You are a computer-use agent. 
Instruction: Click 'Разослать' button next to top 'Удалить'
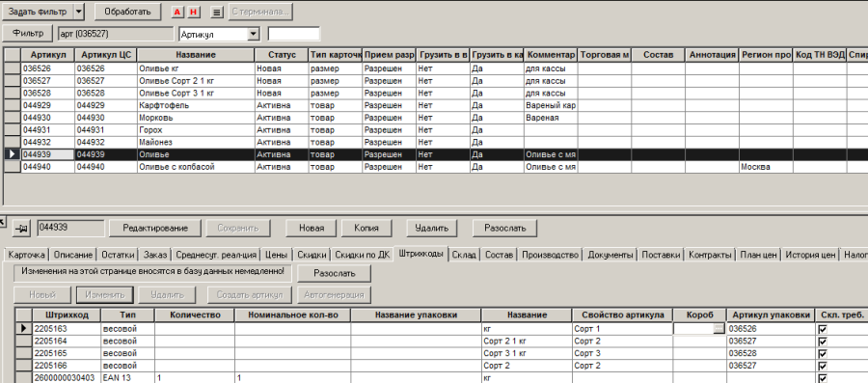[504, 228]
